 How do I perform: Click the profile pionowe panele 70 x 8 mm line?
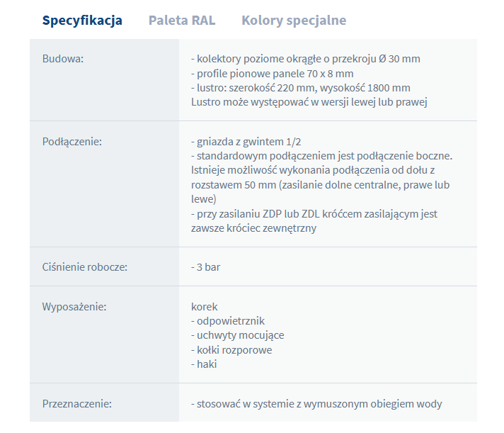pos(272,74)
